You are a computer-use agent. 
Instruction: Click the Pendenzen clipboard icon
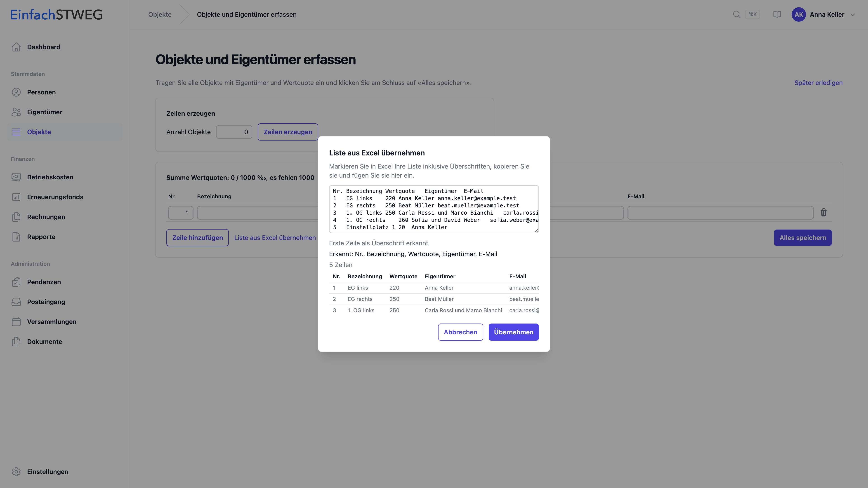click(x=16, y=282)
